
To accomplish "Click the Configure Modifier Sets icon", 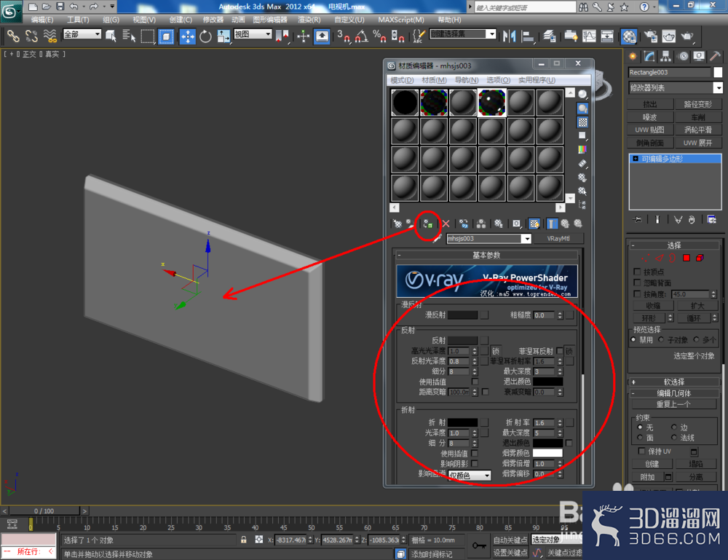I will pos(712,219).
